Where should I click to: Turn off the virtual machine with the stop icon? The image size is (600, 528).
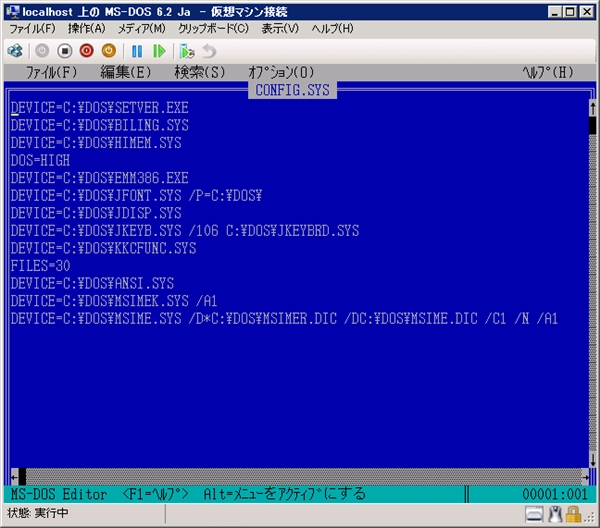(65, 51)
